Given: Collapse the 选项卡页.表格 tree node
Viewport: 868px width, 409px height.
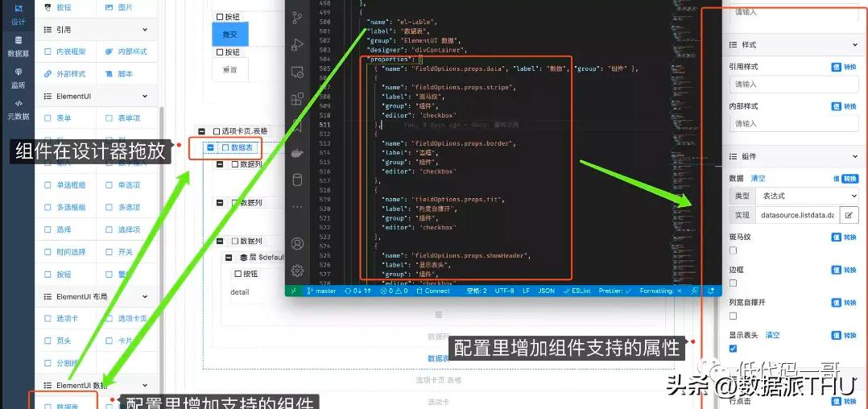Looking at the screenshot, I should pyautogui.click(x=202, y=131).
